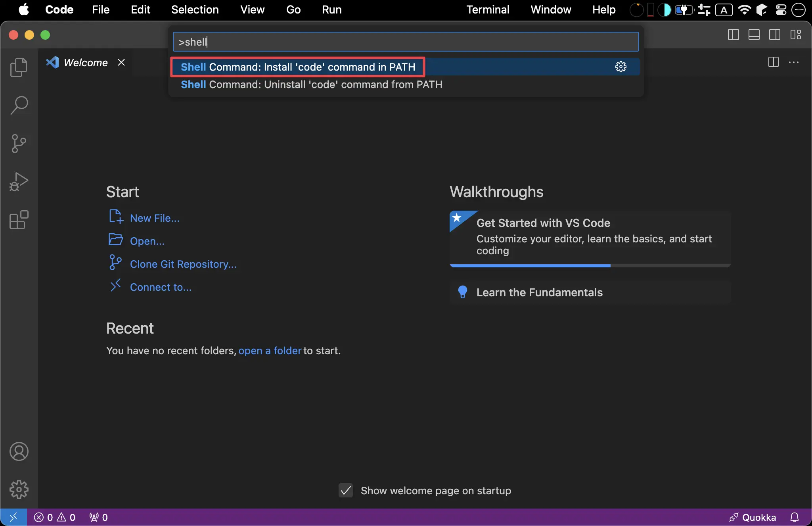Open Quokka status bar item
This screenshot has width=812, height=526.
(x=752, y=517)
